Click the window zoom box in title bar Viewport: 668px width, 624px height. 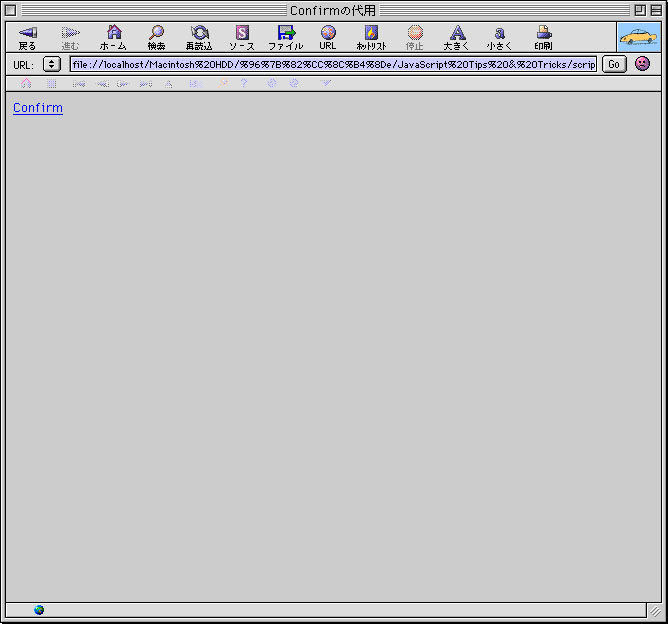640,10
